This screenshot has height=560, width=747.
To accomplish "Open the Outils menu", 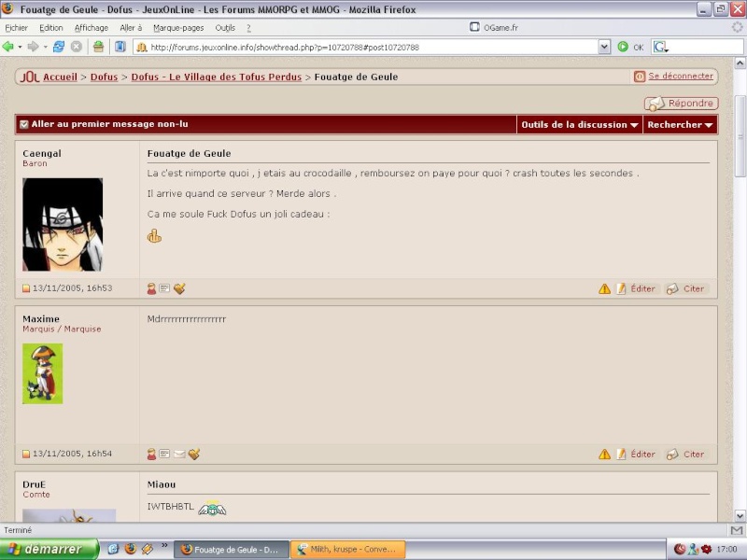I will pyautogui.click(x=225, y=28).
